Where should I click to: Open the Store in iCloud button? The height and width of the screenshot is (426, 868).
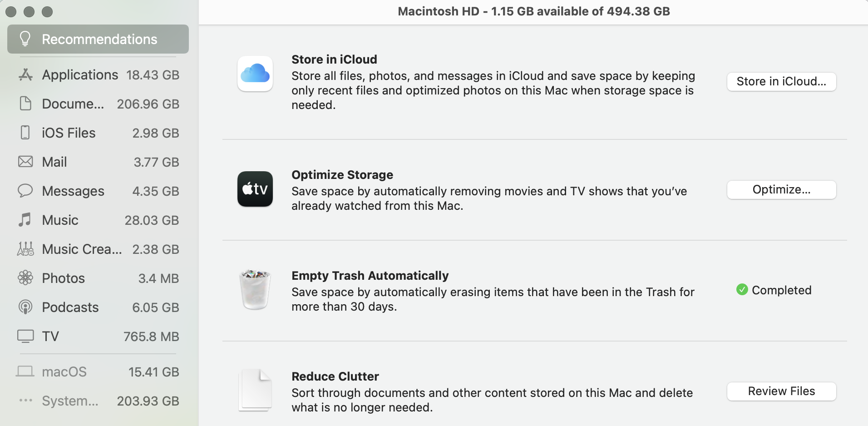[781, 82]
